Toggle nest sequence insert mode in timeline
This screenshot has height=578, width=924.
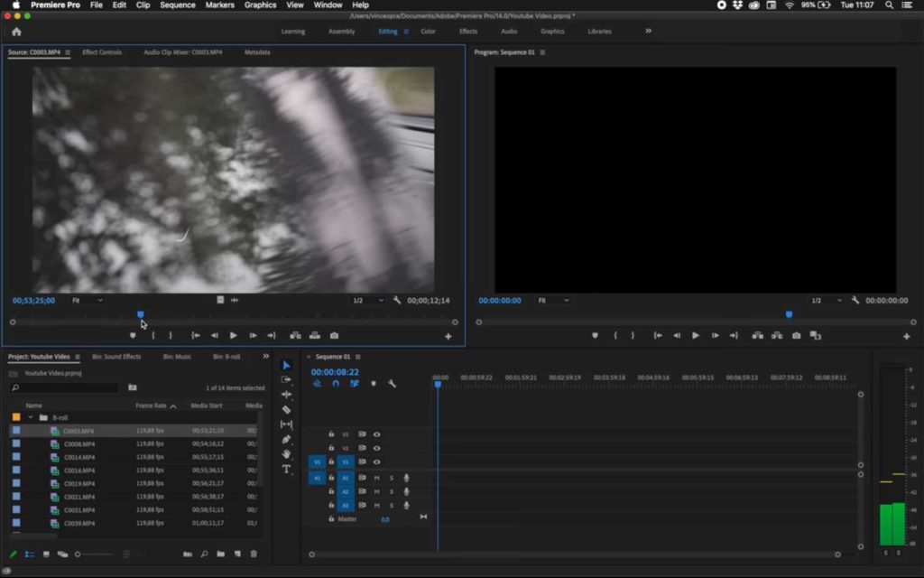tap(317, 383)
